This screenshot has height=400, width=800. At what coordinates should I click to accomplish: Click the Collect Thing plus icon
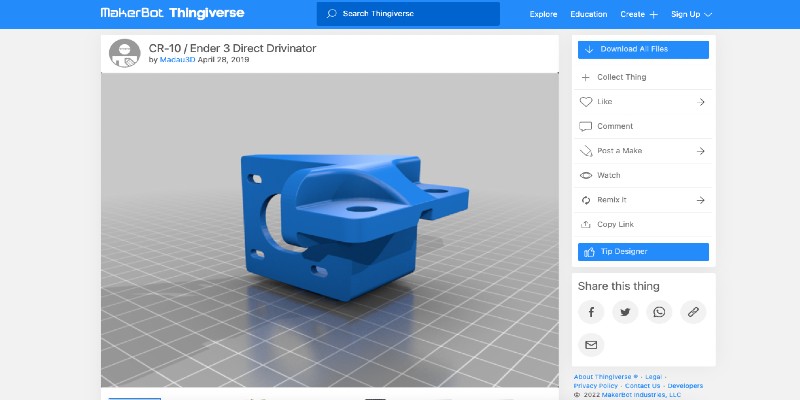point(585,78)
